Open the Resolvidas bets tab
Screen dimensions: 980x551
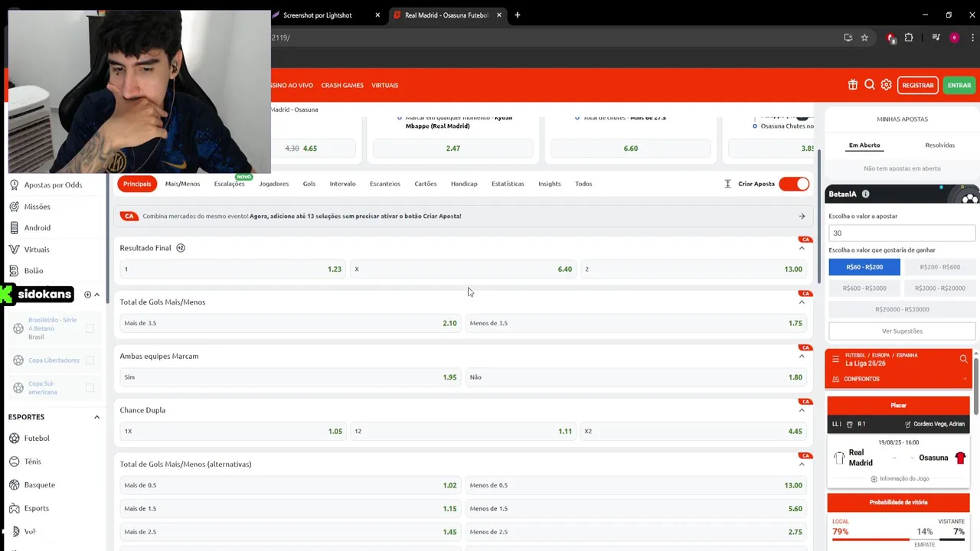point(939,145)
